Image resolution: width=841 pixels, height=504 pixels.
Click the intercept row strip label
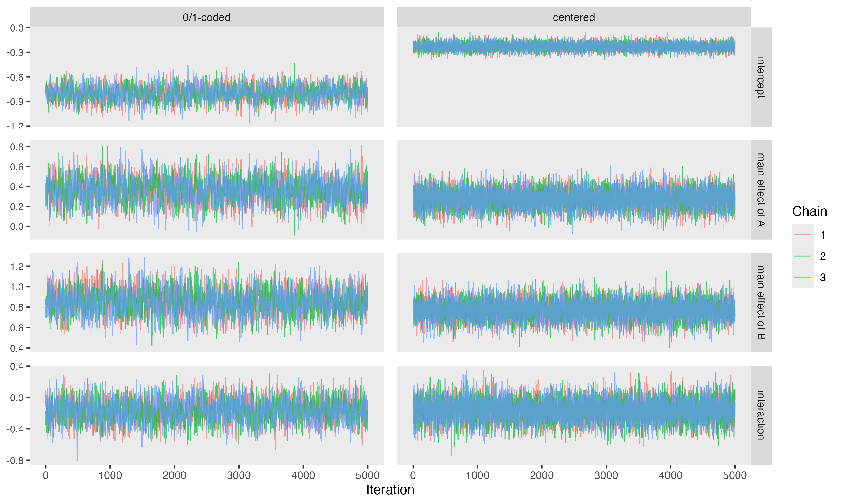761,77
